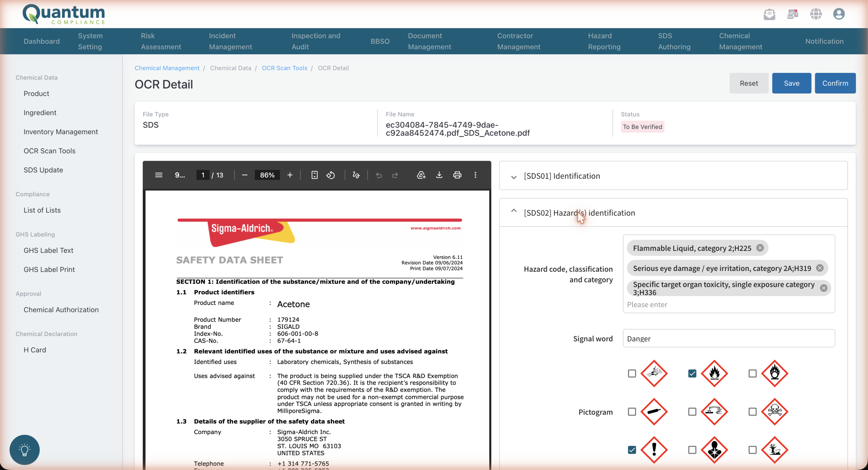Open the Incident Management menu
The image size is (868, 470).
pyautogui.click(x=230, y=41)
